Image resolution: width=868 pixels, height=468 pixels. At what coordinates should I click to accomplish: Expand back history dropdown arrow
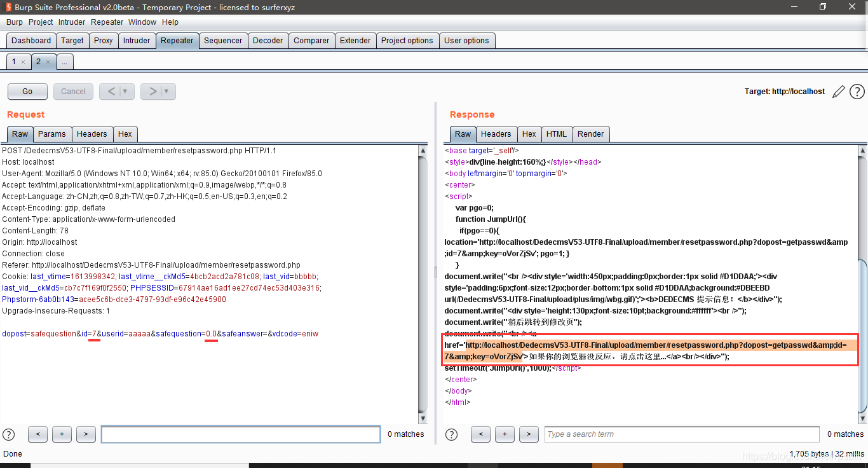[125, 92]
